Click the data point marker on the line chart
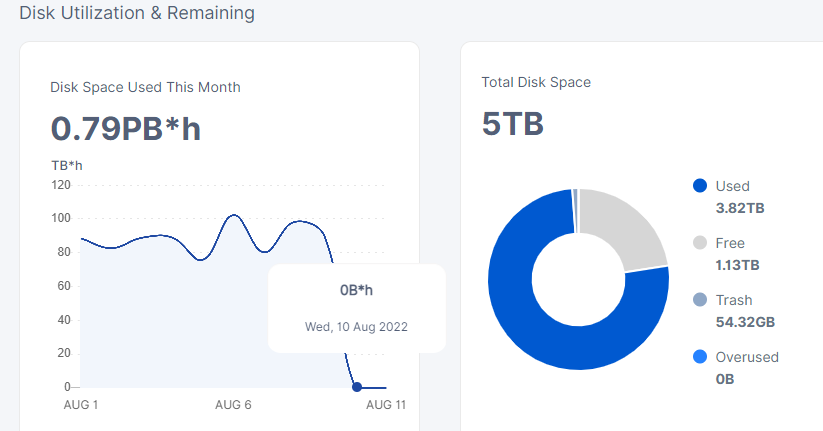Viewport: 823px width, 431px height. tap(356, 387)
